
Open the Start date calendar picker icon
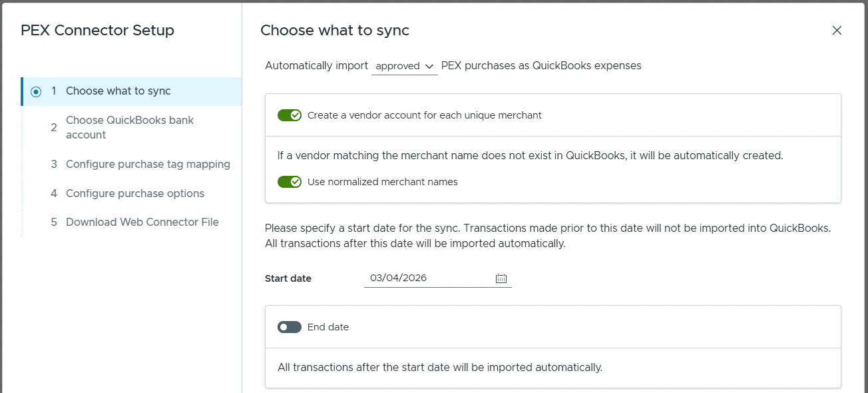(501, 278)
